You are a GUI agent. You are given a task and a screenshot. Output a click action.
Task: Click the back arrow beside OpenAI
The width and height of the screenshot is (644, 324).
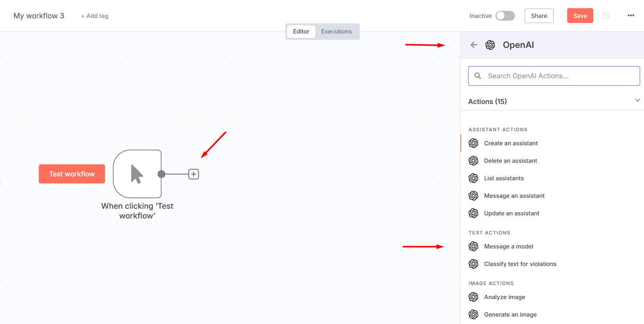pyautogui.click(x=474, y=45)
